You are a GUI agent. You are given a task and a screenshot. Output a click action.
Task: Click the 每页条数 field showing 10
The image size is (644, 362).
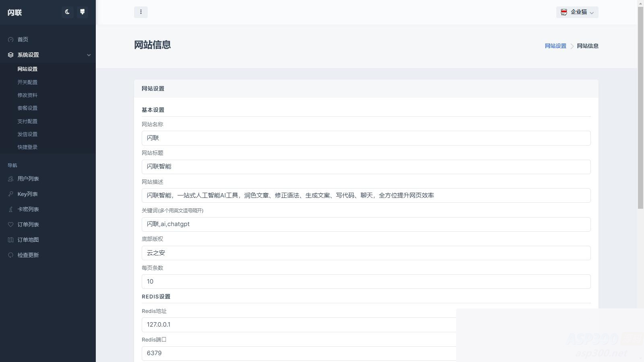click(x=365, y=282)
